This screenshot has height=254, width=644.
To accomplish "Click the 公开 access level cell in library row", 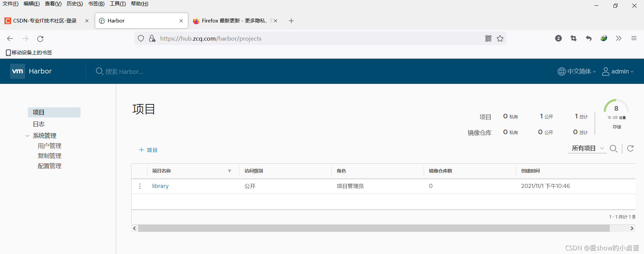I will point(250,186).
